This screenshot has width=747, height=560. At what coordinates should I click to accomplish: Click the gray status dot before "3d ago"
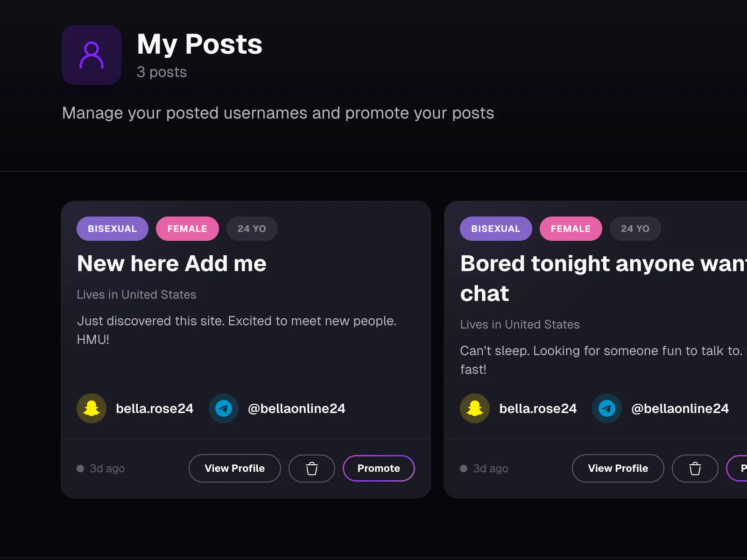click(80, 468)
